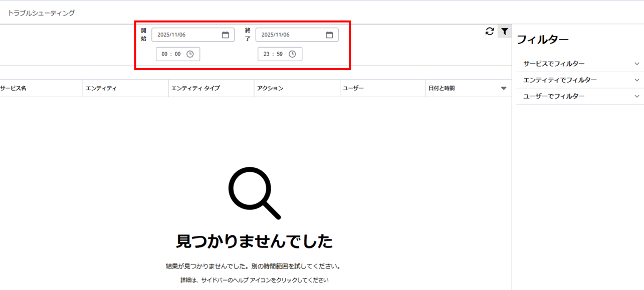
Task: Open the start date calendar picker
Action: [226, 35]
